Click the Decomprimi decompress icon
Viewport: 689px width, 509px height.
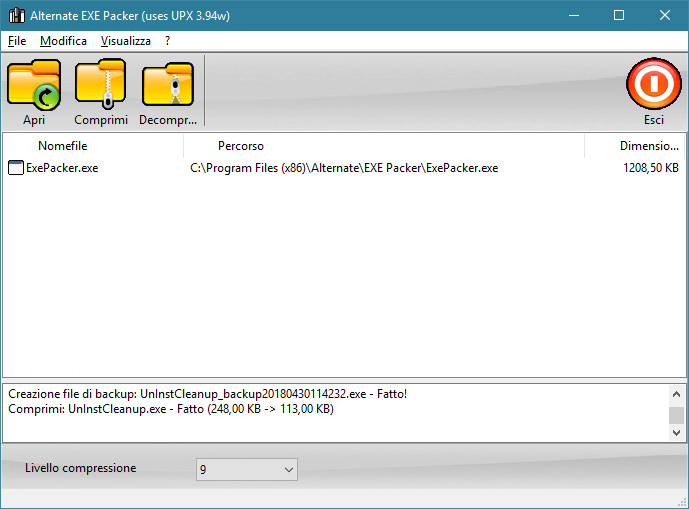167,85
